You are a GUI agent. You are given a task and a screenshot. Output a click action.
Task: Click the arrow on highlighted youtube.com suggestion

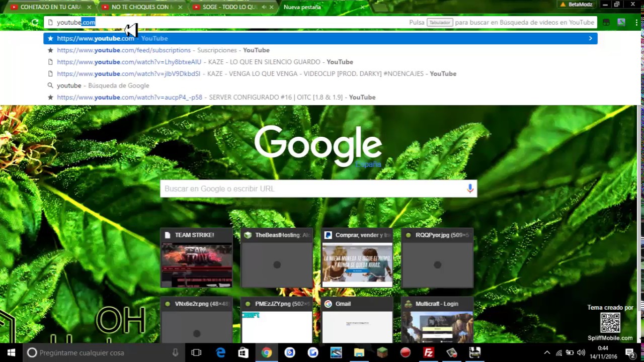pyautogui.click(x=590, y=38)
